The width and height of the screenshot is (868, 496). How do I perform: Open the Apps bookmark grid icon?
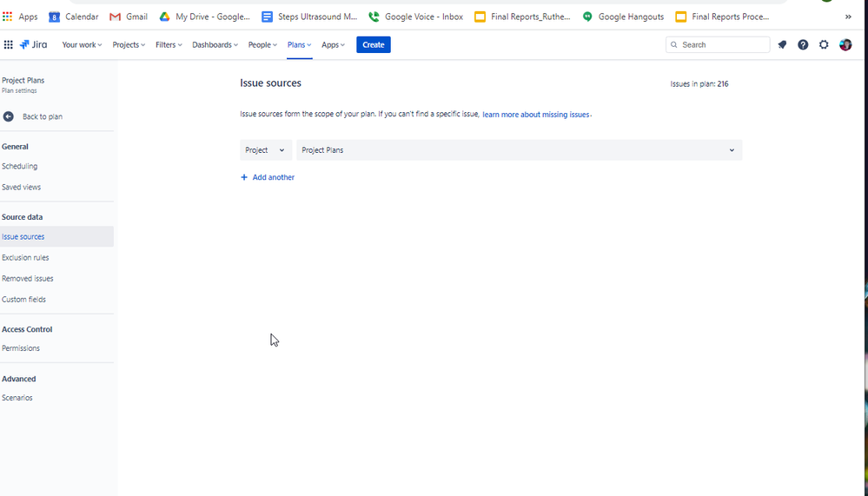pos(7,17)
